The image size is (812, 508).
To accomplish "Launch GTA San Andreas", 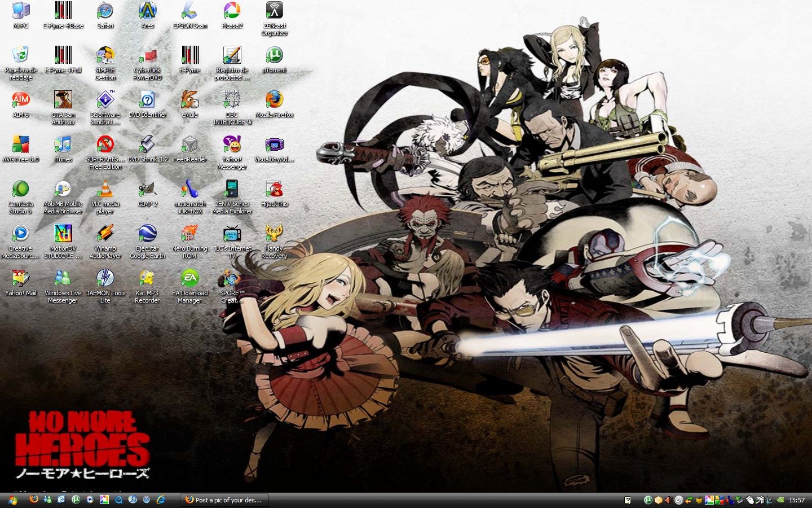I will tap(63, 108).
